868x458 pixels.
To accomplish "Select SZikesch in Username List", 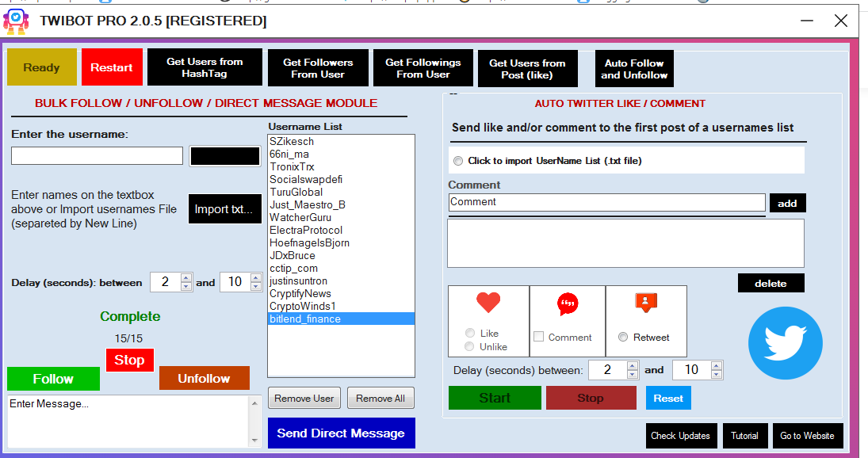I will [x=341, y=142].
